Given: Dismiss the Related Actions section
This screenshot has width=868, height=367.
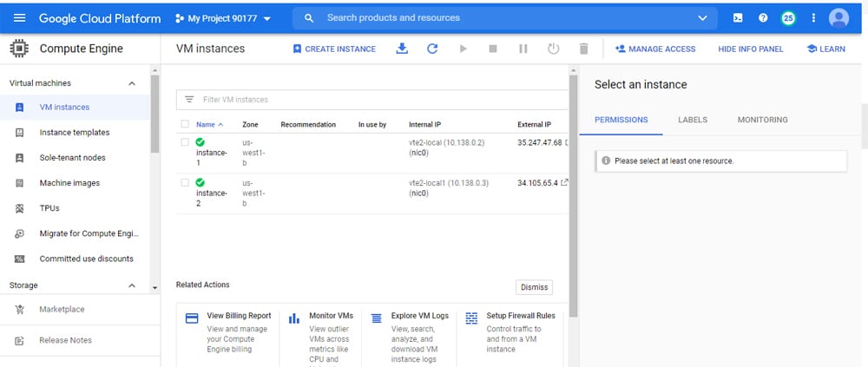Looking at the screenshot, I should (534, 287).
